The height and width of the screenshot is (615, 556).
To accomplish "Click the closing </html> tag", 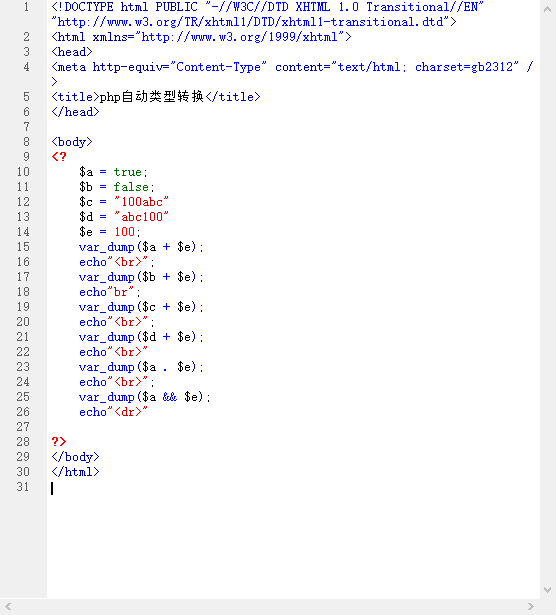I will pyautogui.click(x=75, y=472).
